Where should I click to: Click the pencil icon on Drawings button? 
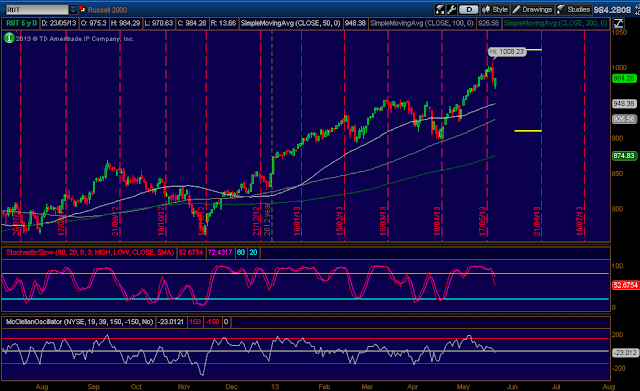pos(516,9)
